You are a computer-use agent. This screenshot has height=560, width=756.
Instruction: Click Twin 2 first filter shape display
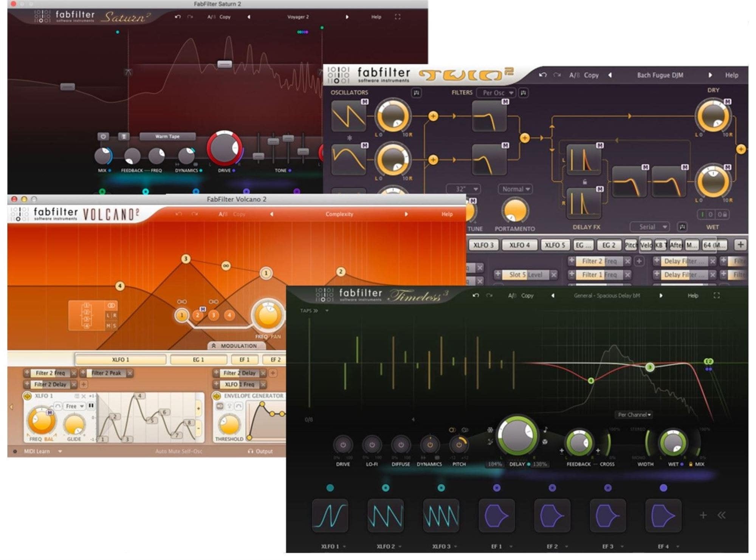pyautogui.click(x=490, y=116)
